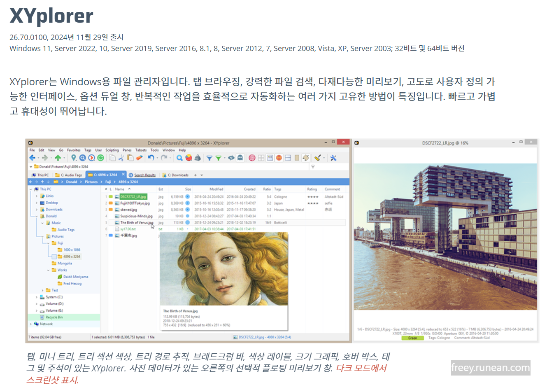Expand System (C:) drive node

[37, 297]
